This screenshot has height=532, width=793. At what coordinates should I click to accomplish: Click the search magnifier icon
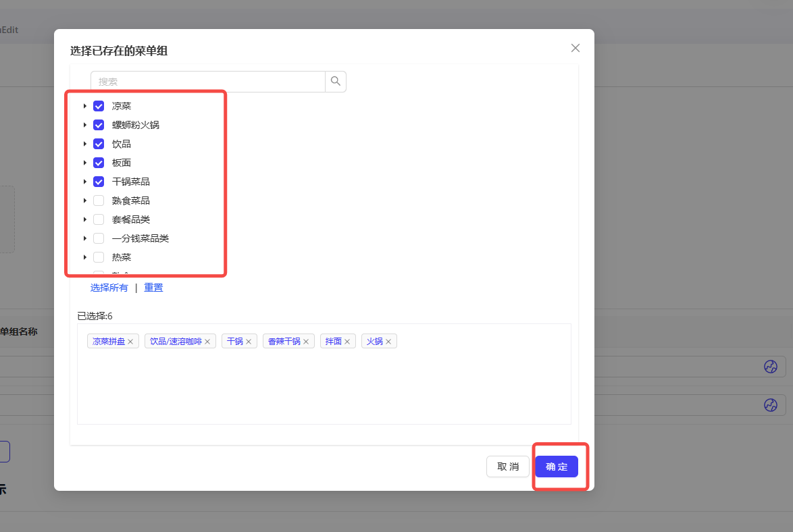click(335, 82)
